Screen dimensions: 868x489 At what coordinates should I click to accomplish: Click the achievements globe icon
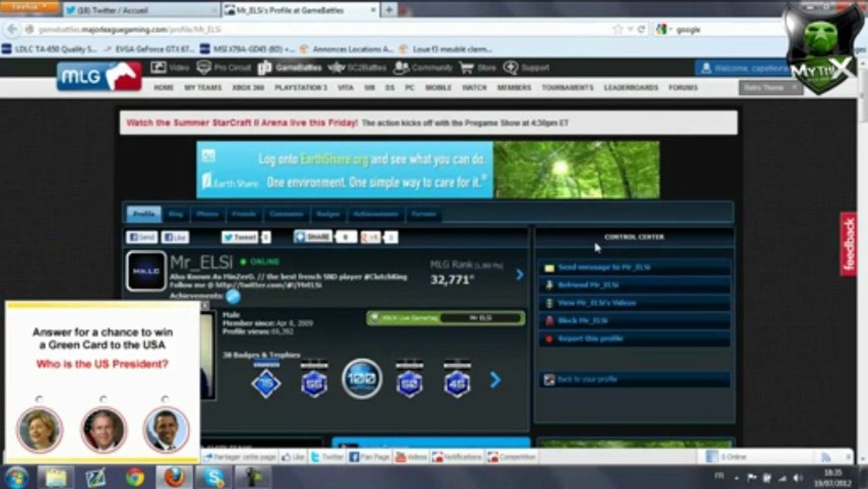point(233,297)
